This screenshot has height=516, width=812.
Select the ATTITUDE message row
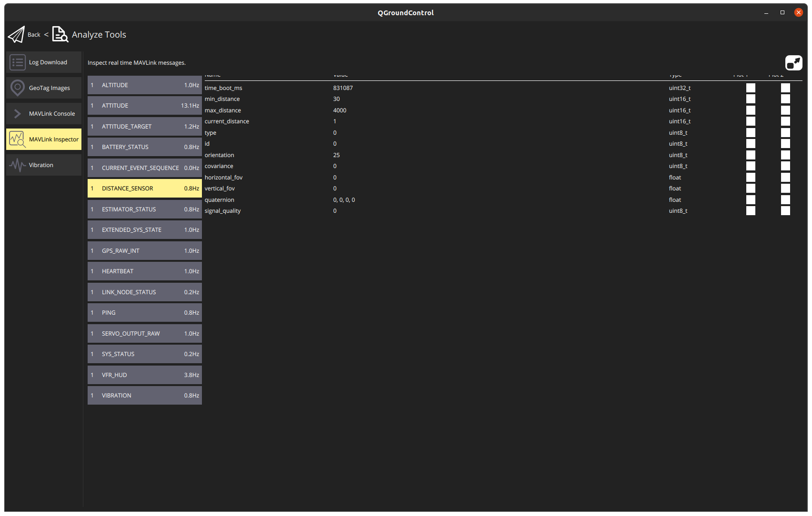click(144, 105)
